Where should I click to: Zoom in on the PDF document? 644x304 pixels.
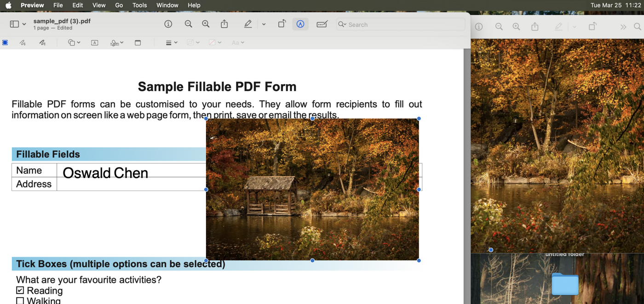tap(206, 24)
